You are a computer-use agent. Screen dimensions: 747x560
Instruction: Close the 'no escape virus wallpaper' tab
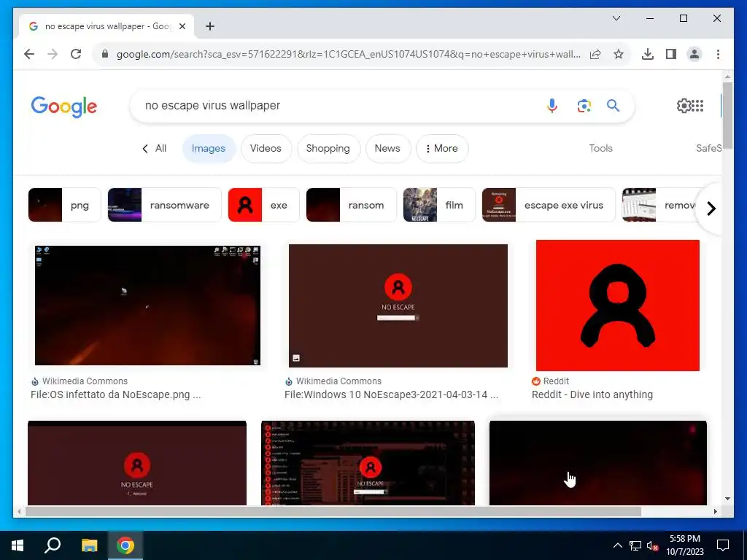pyautogui.click(x=182, y=26)
